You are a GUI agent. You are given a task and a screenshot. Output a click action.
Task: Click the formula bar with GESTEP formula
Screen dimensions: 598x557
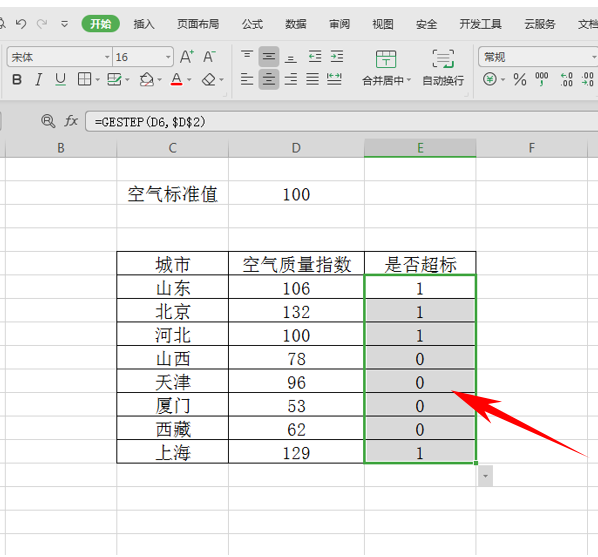coord(341,122)
